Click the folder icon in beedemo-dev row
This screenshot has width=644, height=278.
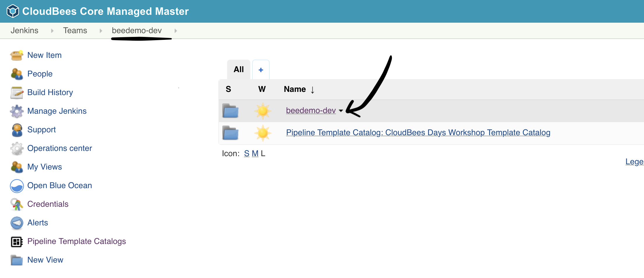pos(230,111)
